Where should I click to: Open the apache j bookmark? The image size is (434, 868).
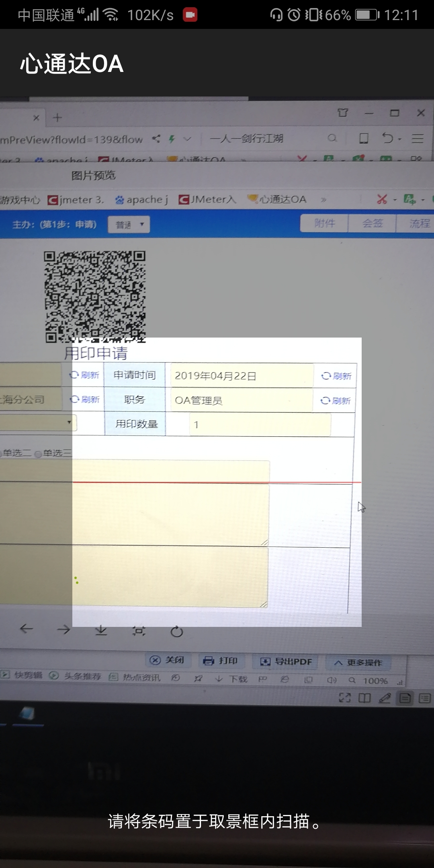[141, 200]
